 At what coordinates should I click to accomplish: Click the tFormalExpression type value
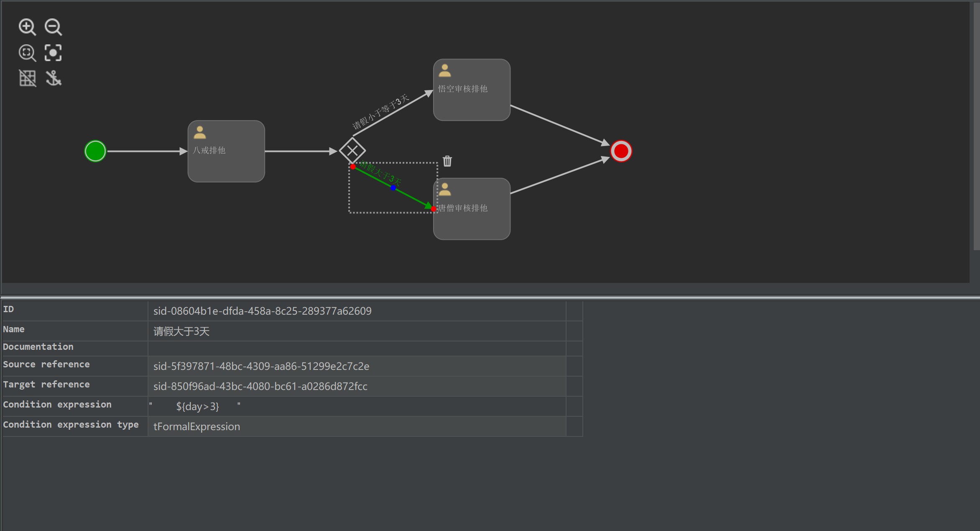click(357, 426)
